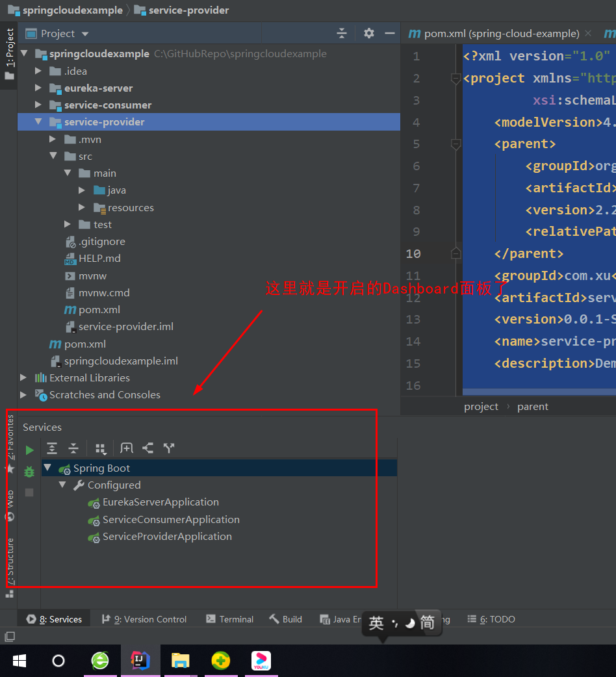Screen dimensions: 616x677
Task: Switch to the 8: Services tab
Action: point(54,619)
